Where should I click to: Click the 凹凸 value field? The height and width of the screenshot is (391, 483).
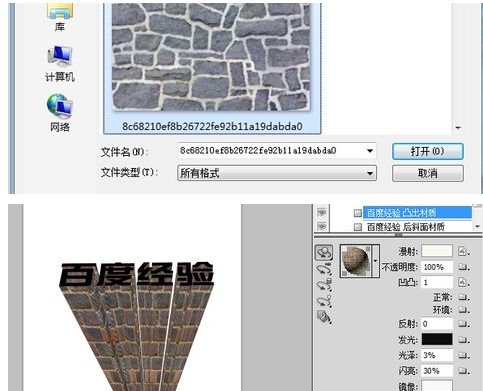[437, 283]
